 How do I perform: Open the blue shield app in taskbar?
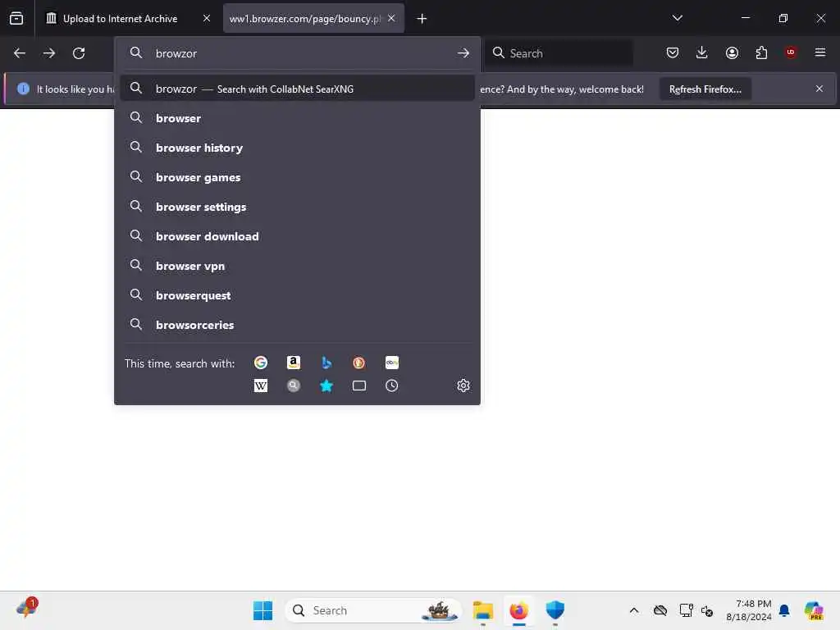[555, 610]
